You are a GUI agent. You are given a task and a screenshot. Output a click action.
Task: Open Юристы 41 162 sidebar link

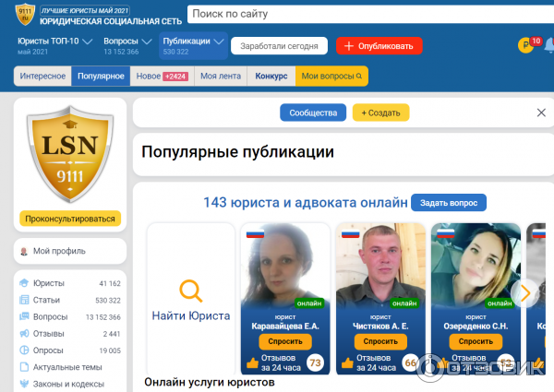(x=70, y=283)
